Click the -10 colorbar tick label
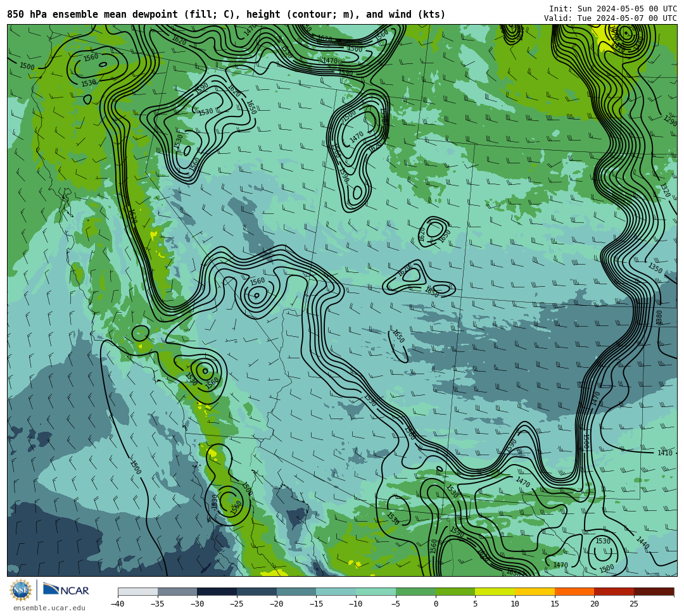Screen dimensions: 684x616 coord(355,604)
